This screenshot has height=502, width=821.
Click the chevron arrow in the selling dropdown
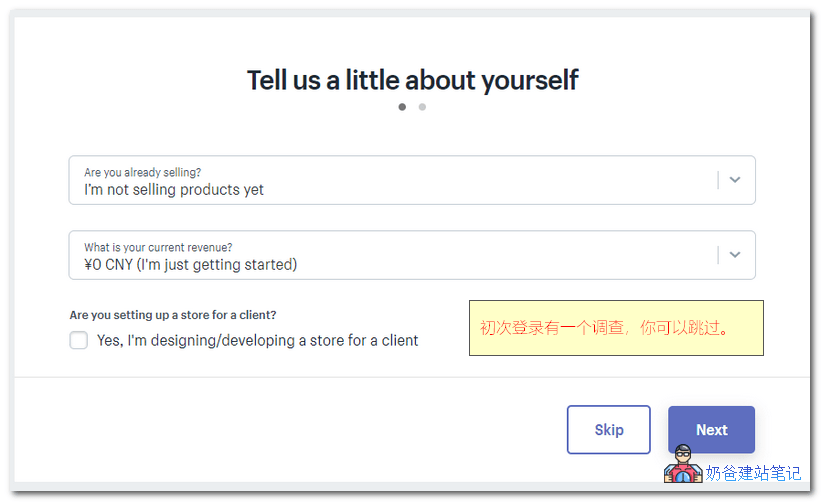pyautogui.click(x=735, y=180)
